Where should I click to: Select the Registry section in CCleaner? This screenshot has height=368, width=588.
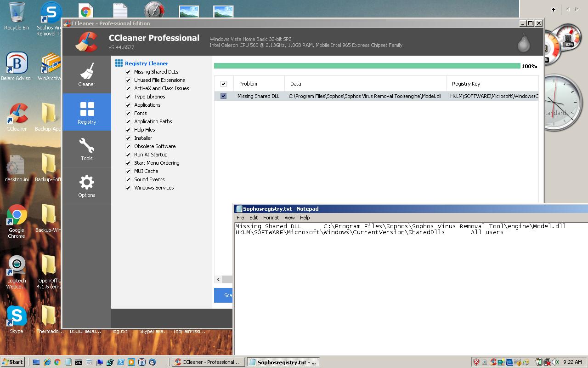tap(87, 112)
